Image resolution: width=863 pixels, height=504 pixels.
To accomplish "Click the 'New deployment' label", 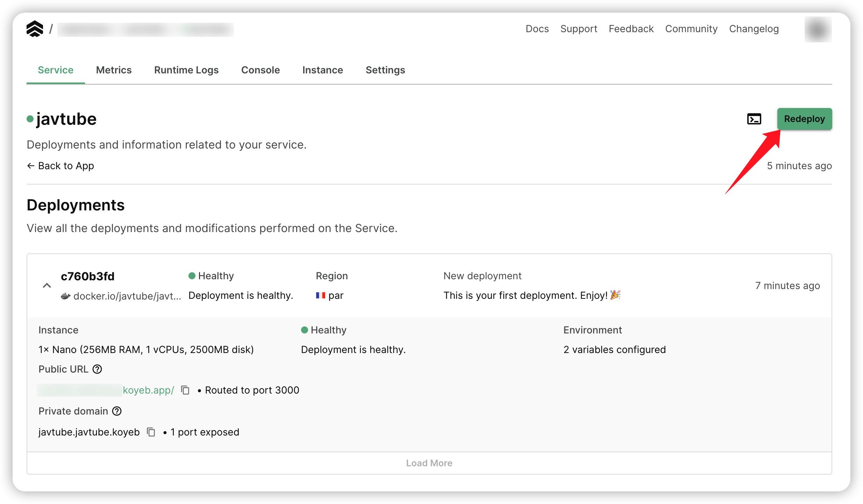I will (483, 276).
